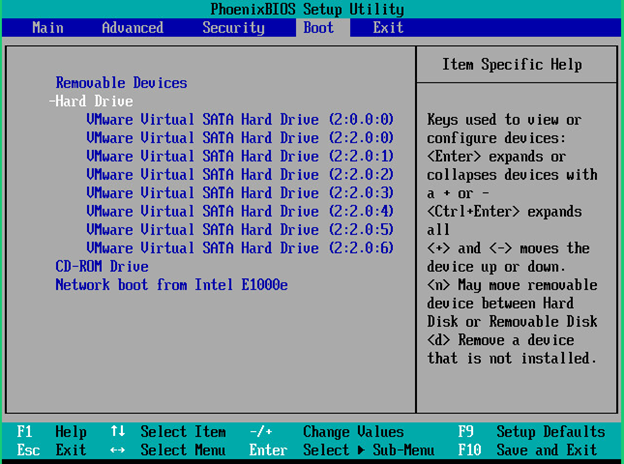Select Removable Devices boot entry
The image size is (624, 464).
(121, 83)
